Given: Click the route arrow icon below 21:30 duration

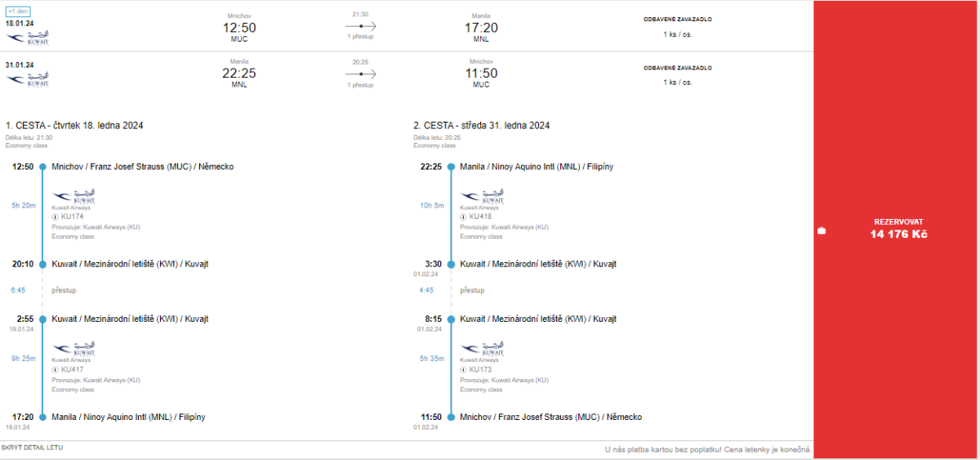Looking at the screenshot, I should pyautogui.click(x=360, y=27).
